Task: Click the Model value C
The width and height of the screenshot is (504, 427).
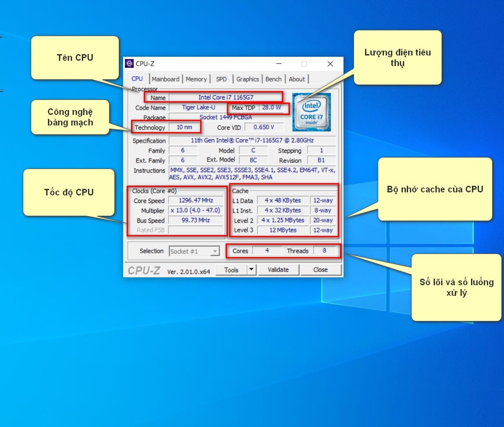Action: (x=253, y=150)
